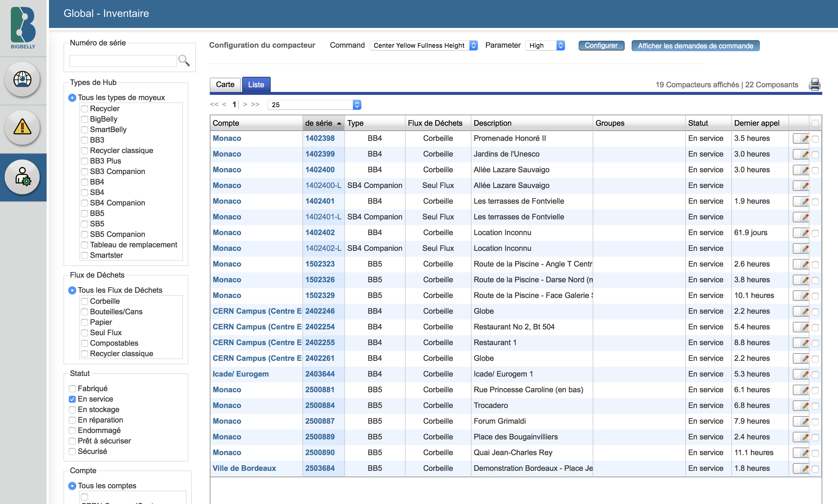
Task: Select Tous les Flux de Déchets radio
Action: pyautogui.click(x=72, y=290)
